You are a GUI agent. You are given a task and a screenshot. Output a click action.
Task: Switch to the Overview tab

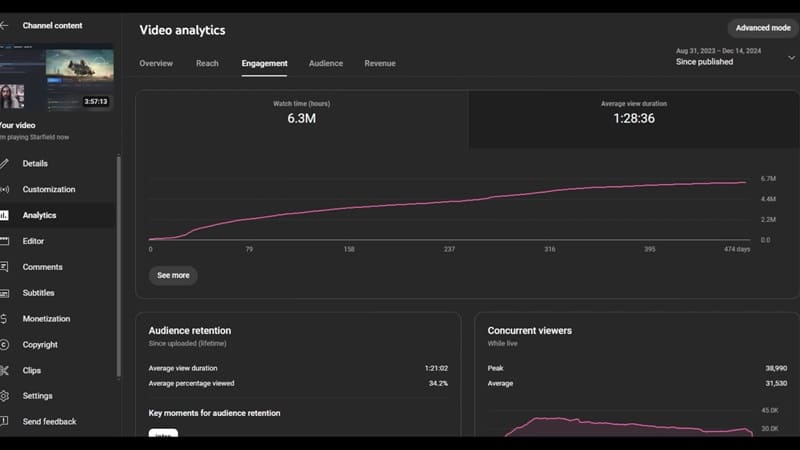(x=156, y=63)
